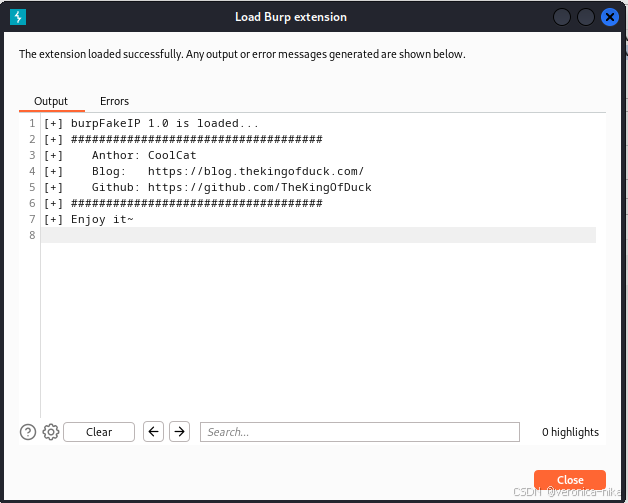
Task: Click line number 2 in gutter
Action: [x=32, y=139]
